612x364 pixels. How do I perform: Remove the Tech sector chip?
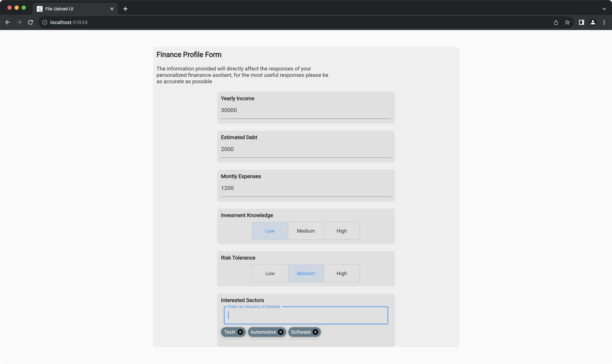(240, 332)
